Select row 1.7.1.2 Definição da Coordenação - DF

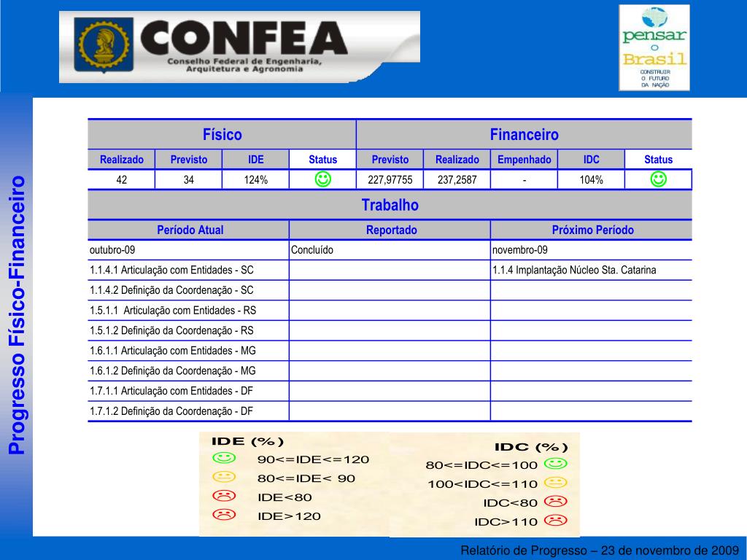(x=189, y=411)
